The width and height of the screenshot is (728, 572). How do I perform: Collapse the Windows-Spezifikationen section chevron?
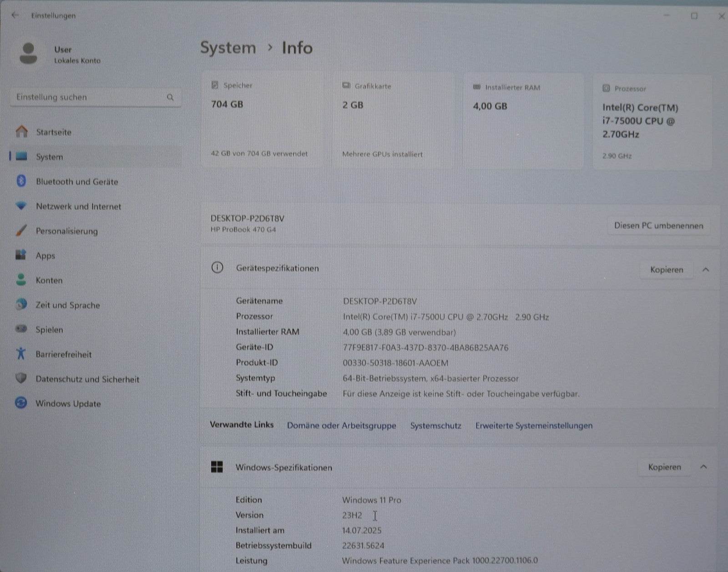tap(703, 467)
